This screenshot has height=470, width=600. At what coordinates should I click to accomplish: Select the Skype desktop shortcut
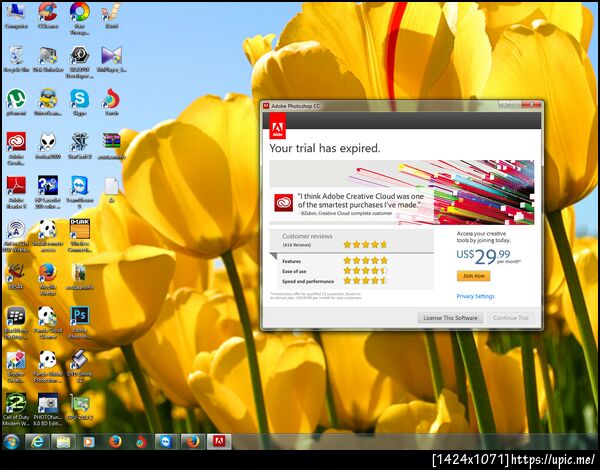(80, 103)
